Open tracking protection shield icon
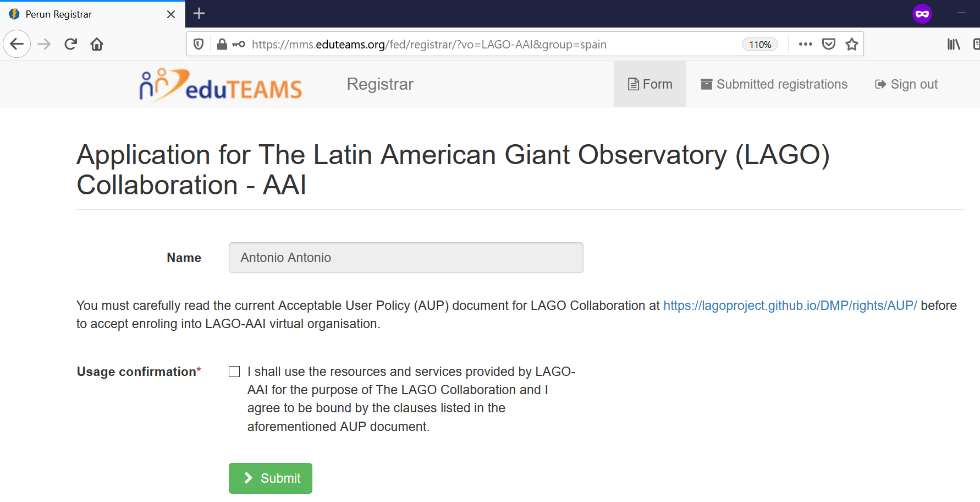 pyautogui.click(x=199, y=44)
